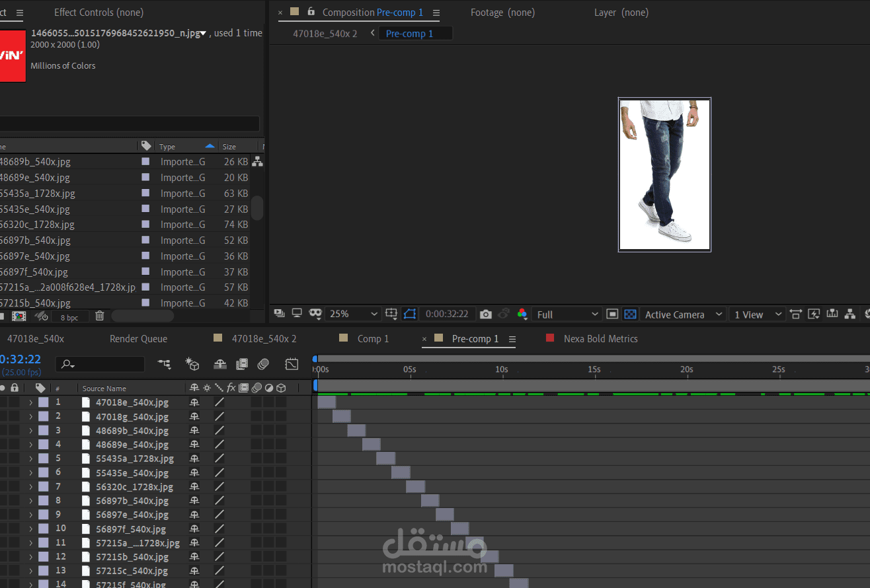Click the Adjustment Layer column icon
Image resolution: width=870 pixels, height=588 pixels.
click(x=269, y=388)
